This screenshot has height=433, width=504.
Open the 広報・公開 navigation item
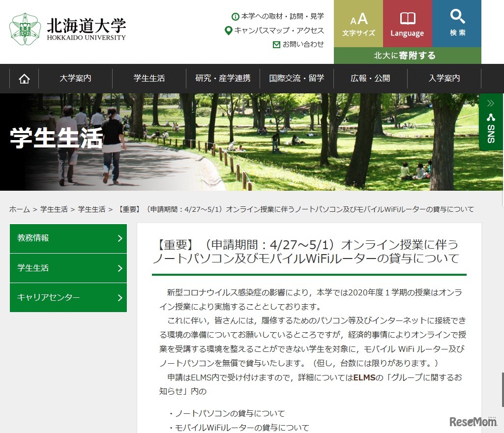point(370,78)
